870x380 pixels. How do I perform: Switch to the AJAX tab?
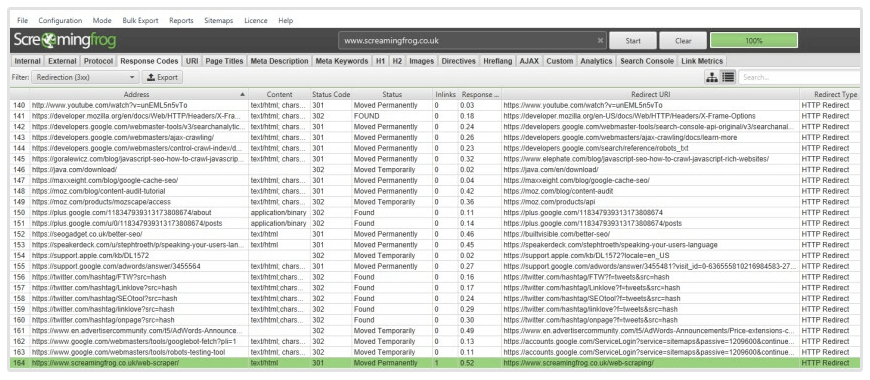click(x=529, y=61)
